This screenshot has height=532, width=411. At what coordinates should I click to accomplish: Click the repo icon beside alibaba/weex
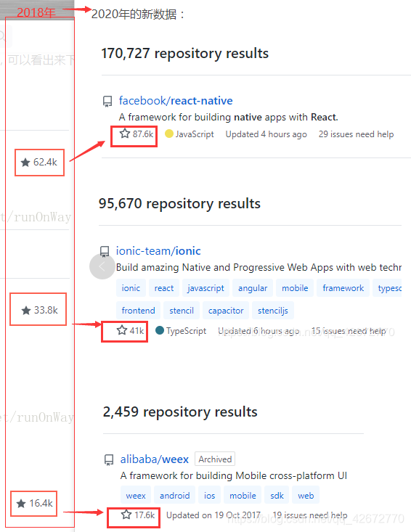109,460
